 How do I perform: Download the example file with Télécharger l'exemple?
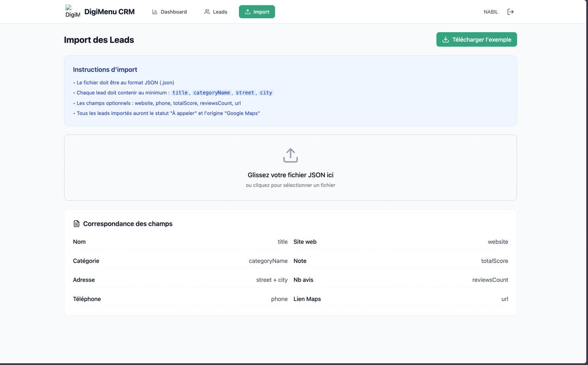[x=476, y=39]
